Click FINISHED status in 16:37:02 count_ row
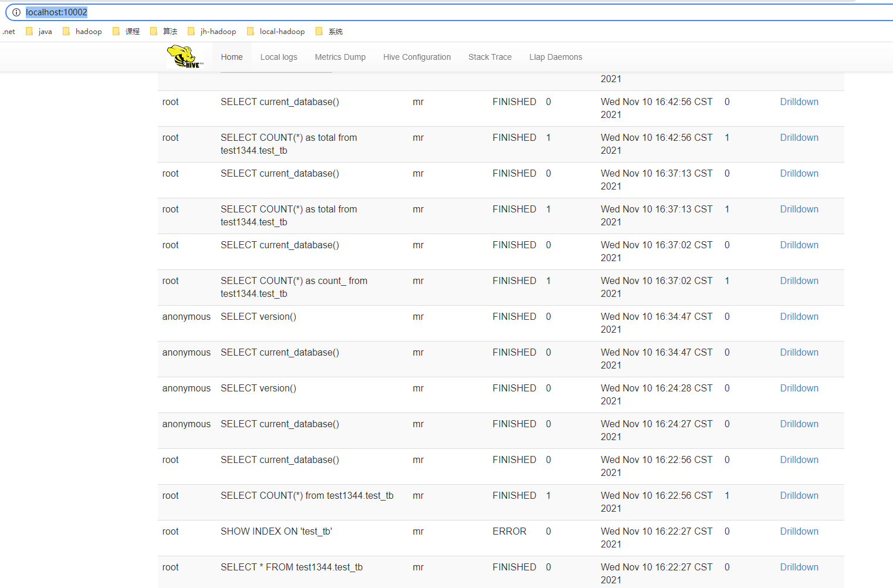Viewport: 893px width, 588px height. pyautogui.click(x=515, y=281)
